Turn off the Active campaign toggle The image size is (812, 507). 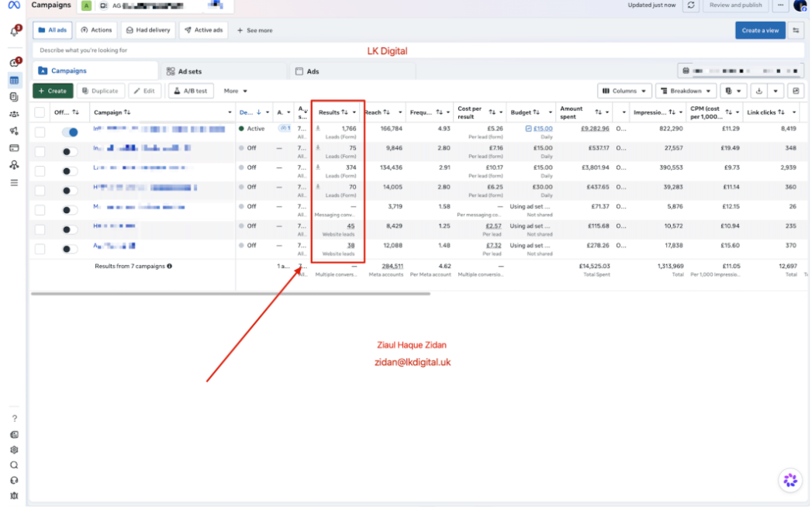[69, 132]
